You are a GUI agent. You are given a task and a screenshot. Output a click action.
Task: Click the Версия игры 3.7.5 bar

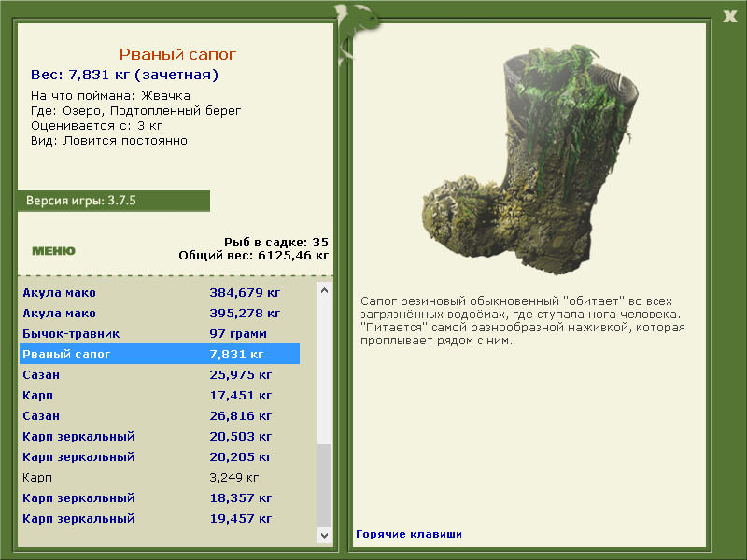tap(113, 201)
